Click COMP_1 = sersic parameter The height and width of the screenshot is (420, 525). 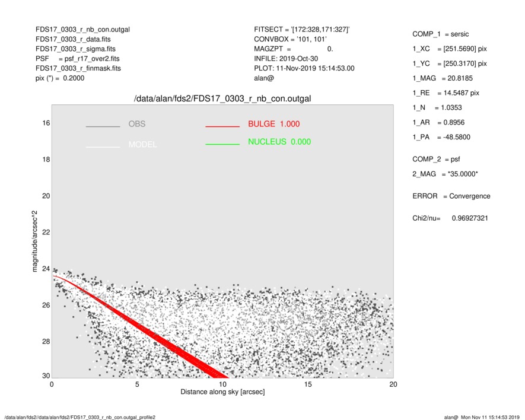click(x=441, y=34)
